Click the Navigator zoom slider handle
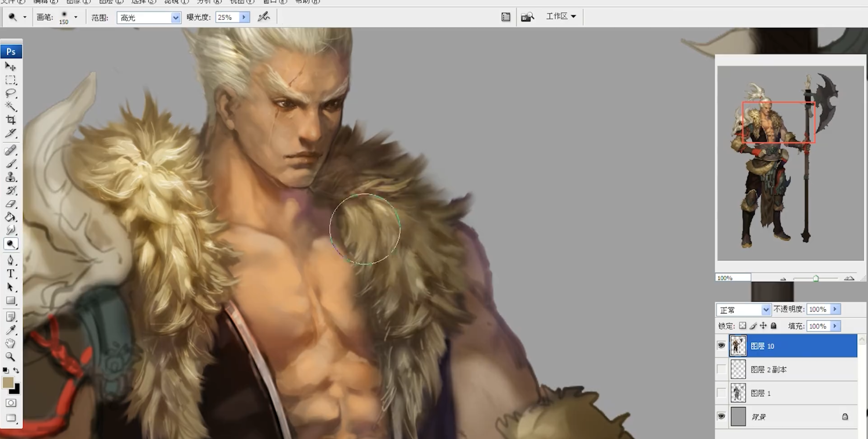 point(816,278)
